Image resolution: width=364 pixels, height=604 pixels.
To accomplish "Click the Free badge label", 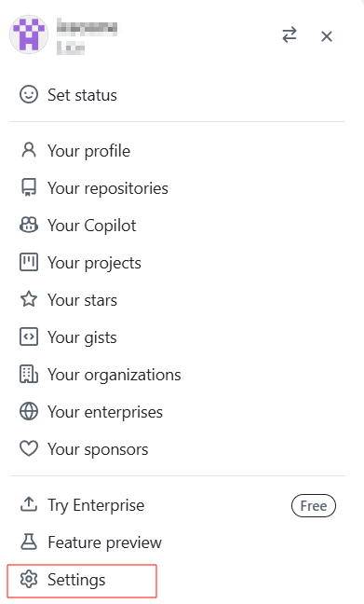I will [314, 505].
